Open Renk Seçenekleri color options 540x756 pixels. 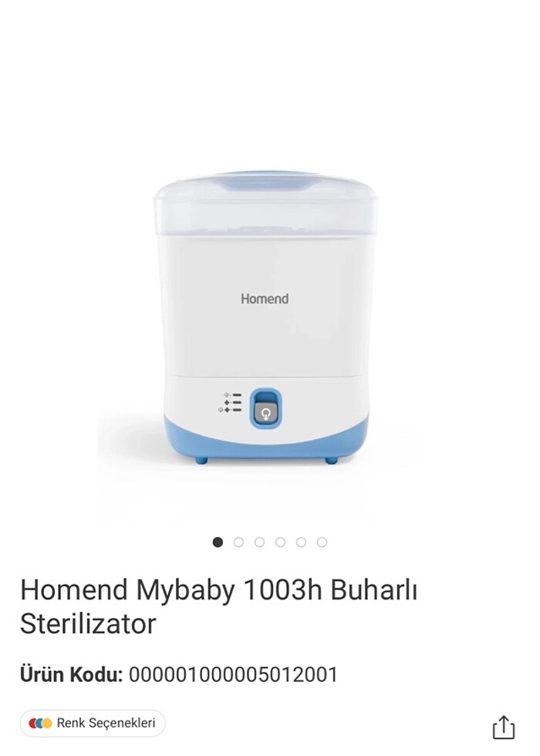pos(93,724)
